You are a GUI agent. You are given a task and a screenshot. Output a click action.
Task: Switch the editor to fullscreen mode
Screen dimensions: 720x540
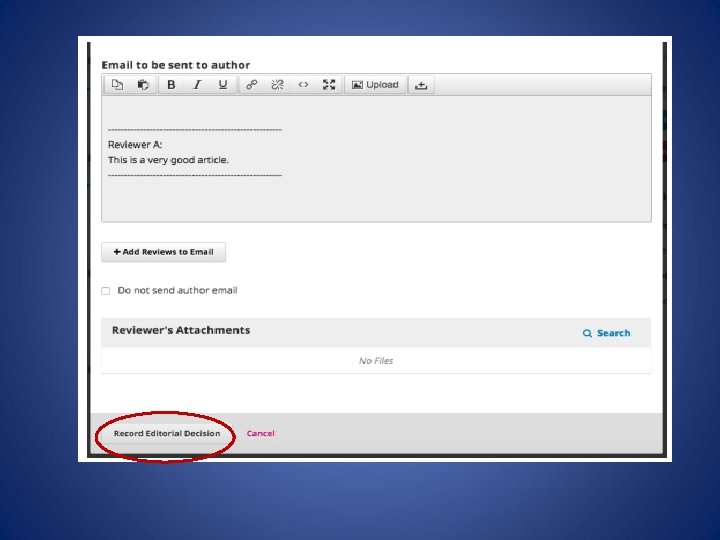coord(329,85)
